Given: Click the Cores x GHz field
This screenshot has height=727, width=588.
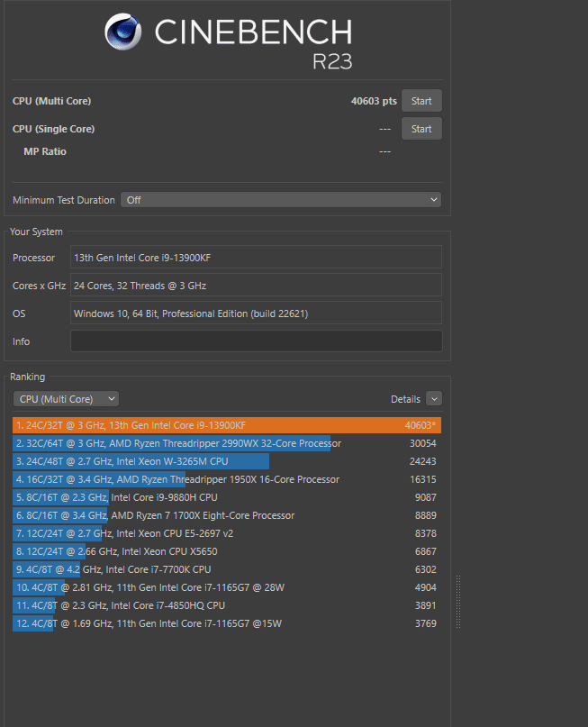Looking at the screenshot, I should 257,286.
